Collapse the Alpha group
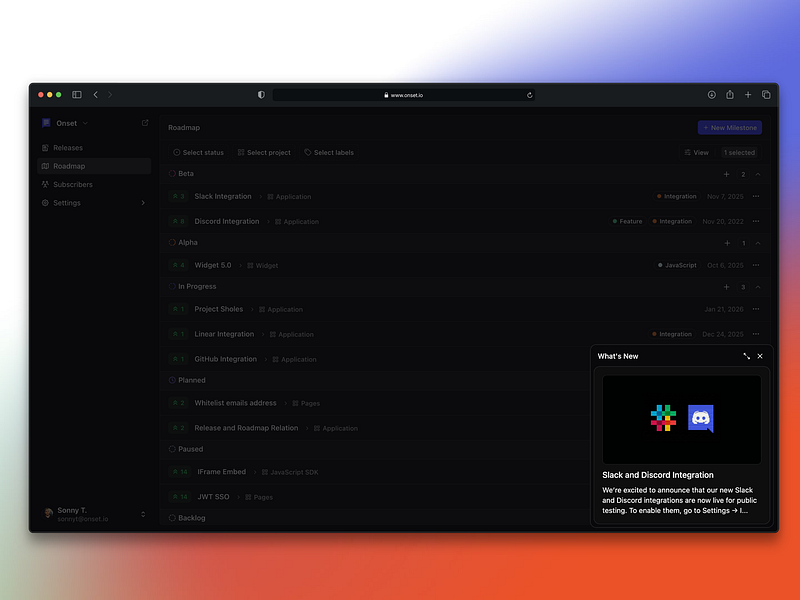This screenshot has height=600, width=800. tap(758, 243)
